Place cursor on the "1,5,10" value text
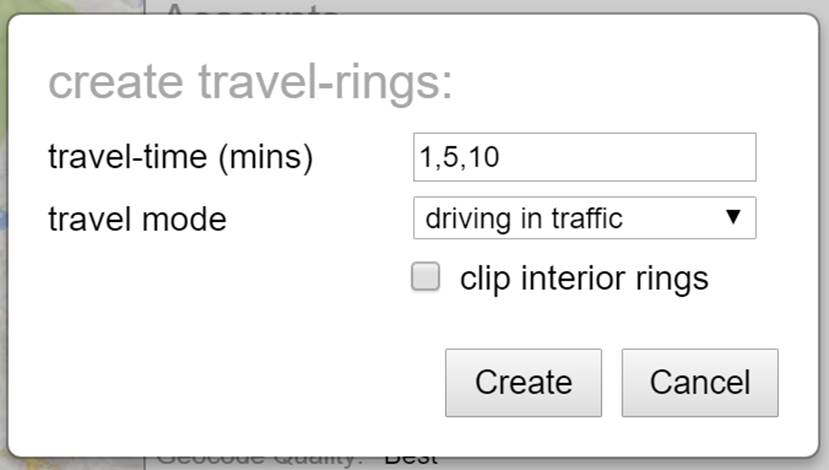829x470 pixels. (x=459, y=157)
